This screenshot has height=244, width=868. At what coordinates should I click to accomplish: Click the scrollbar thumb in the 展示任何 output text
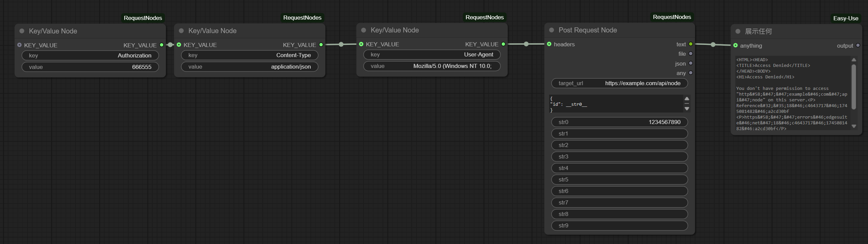854,87
